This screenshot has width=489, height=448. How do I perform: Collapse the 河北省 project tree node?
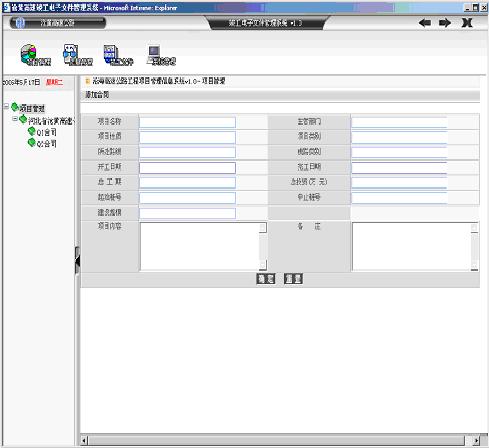coord(15,119)
